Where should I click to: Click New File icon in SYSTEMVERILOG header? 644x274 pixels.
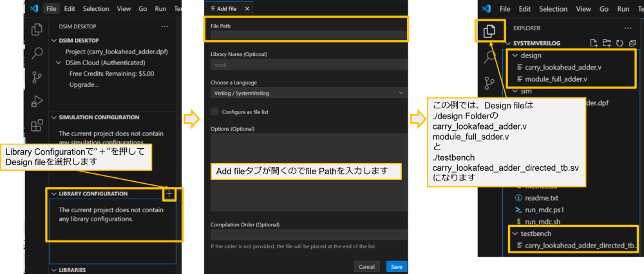click(593, 43)
